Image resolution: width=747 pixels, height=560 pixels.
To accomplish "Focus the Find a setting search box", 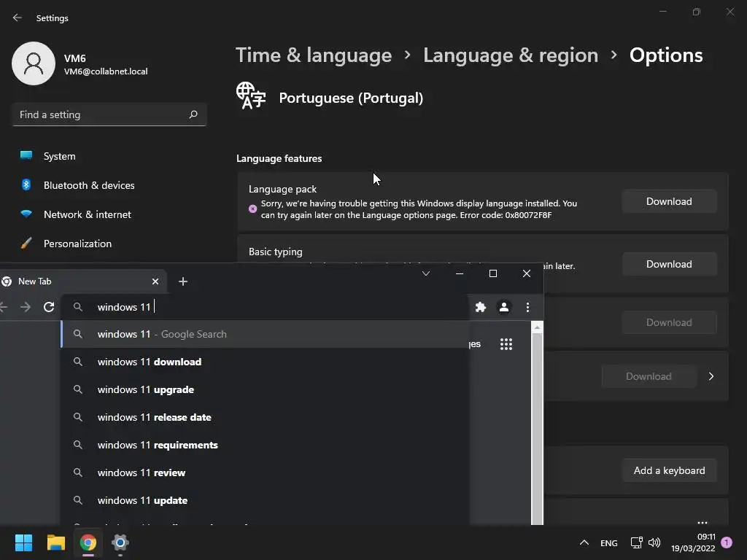I will click(109, 114).
